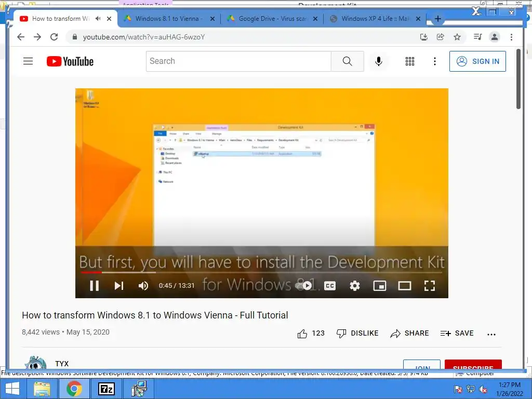Click the DISLIKE button
This screenshot has height=399, width=532.
[357, 334]
